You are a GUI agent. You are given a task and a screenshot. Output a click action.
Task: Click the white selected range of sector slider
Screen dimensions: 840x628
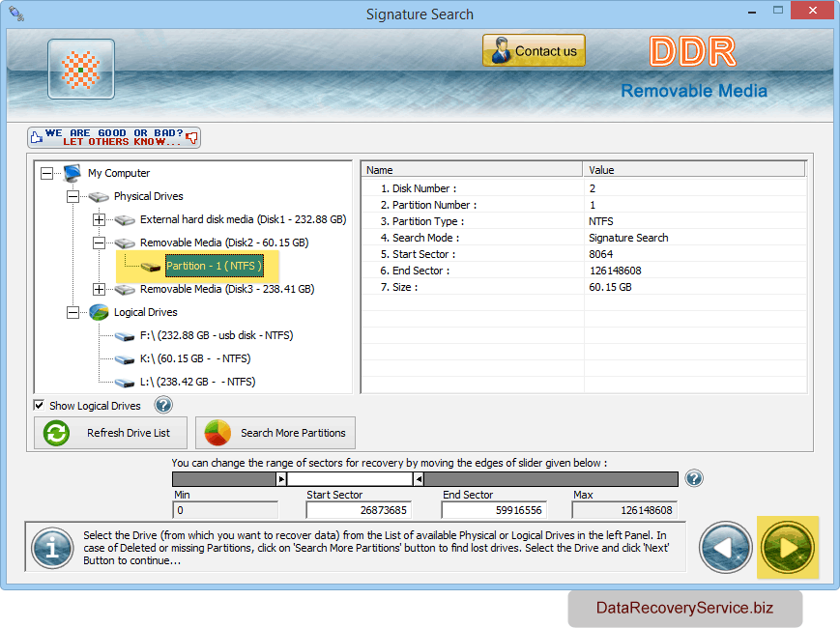pos(350,479)
